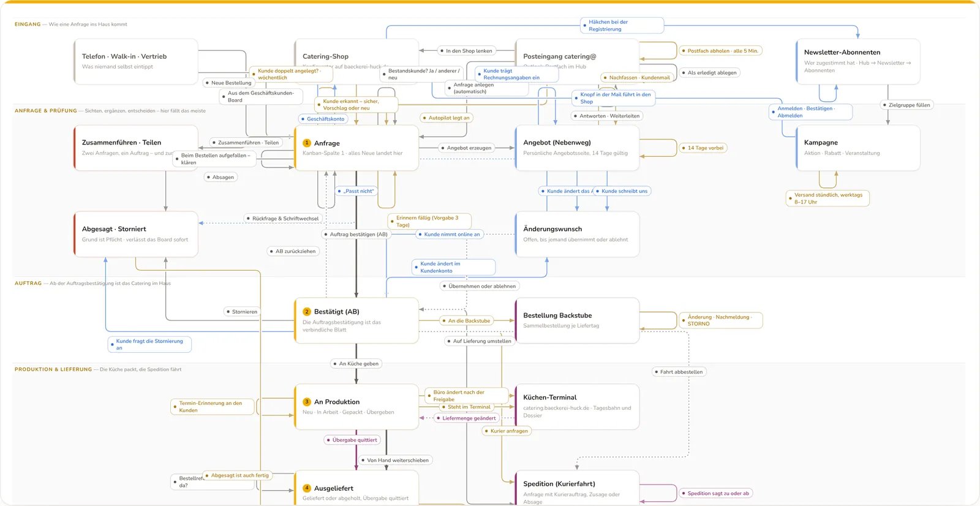980x506 pixels.
Task: Click the "Auf Lieferung umstellen" label
Action: pyautogui.click(x=480, y=341)
